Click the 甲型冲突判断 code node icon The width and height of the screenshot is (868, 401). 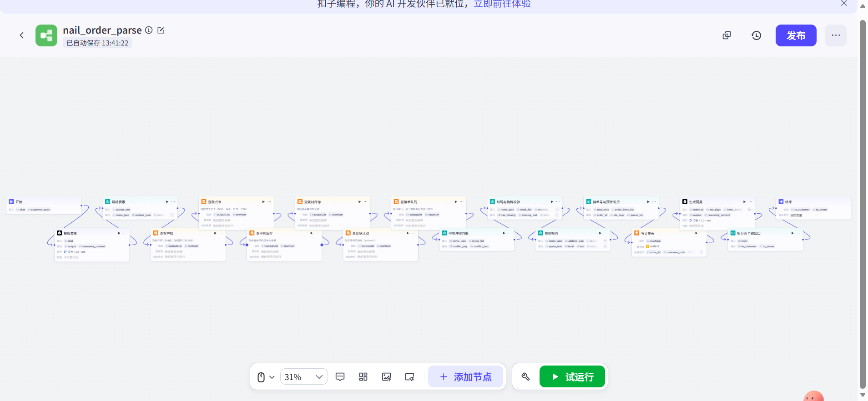pyautogui.click(x=444, y=233)
